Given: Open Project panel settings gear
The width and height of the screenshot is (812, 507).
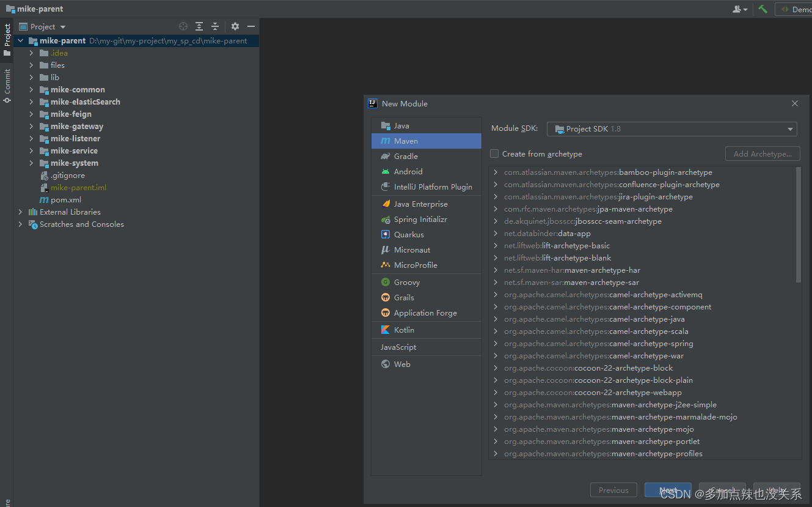Looking at the screenshot, I should [x=235, y=26].
